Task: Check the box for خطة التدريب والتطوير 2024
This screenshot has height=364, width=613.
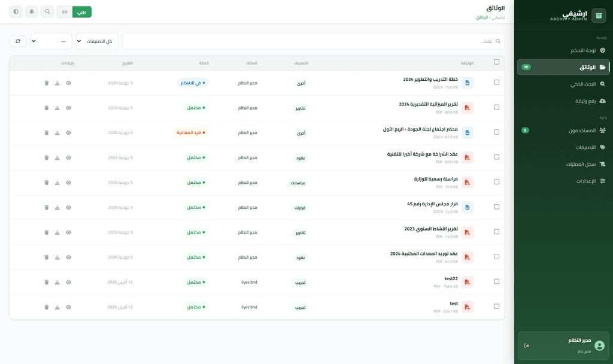Action: coord(496,82)
